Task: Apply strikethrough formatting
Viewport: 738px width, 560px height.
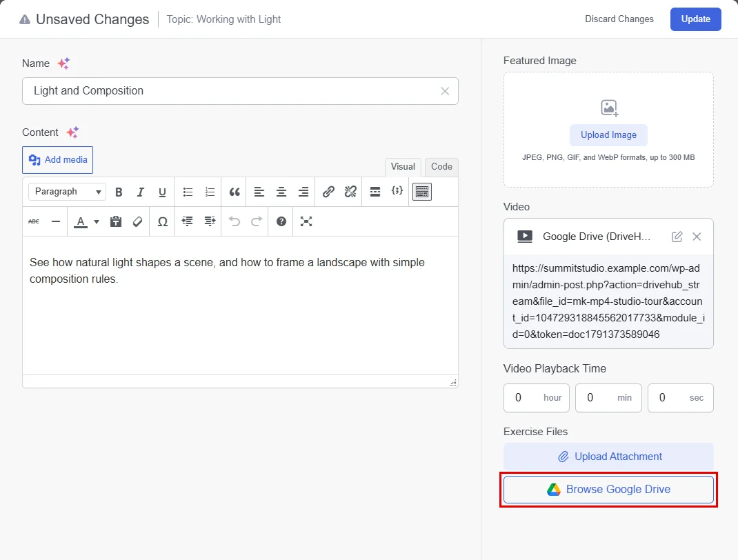Action: point(34,221)
